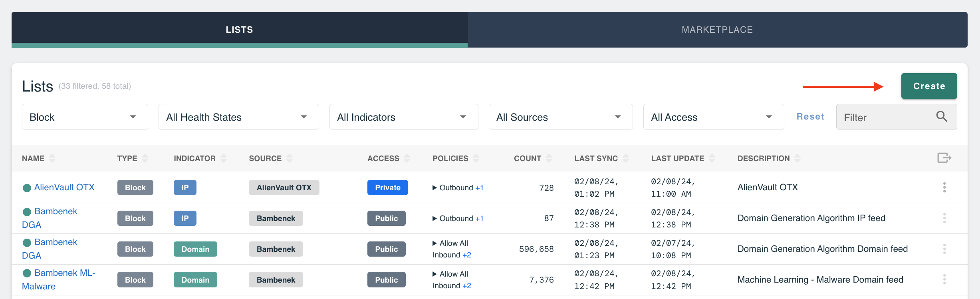Click Public access badge in Bambenek ML-Malware row

[x=386, y=280]
